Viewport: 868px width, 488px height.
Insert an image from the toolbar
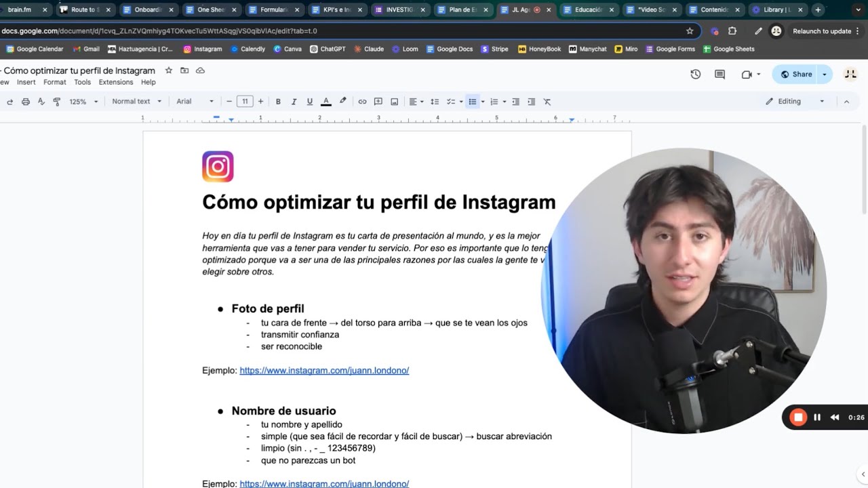pyautogui.click(x=394, y=102)
